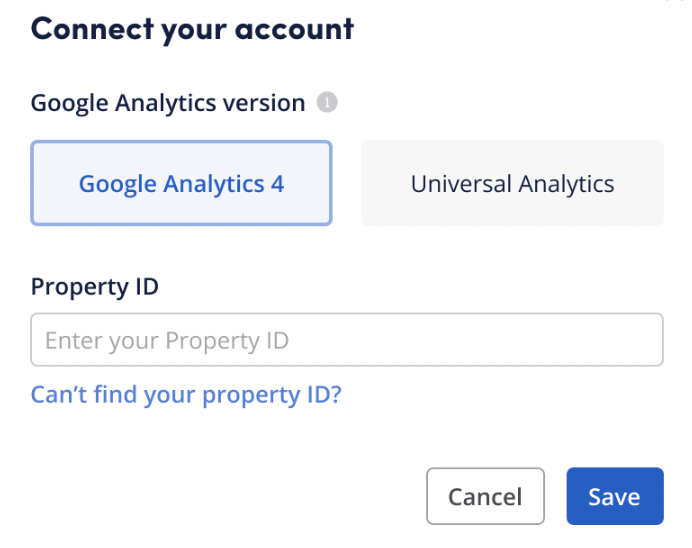692x548 pixels.
Task: Switch version to Universal Analytics
Action: click(512, 184)
